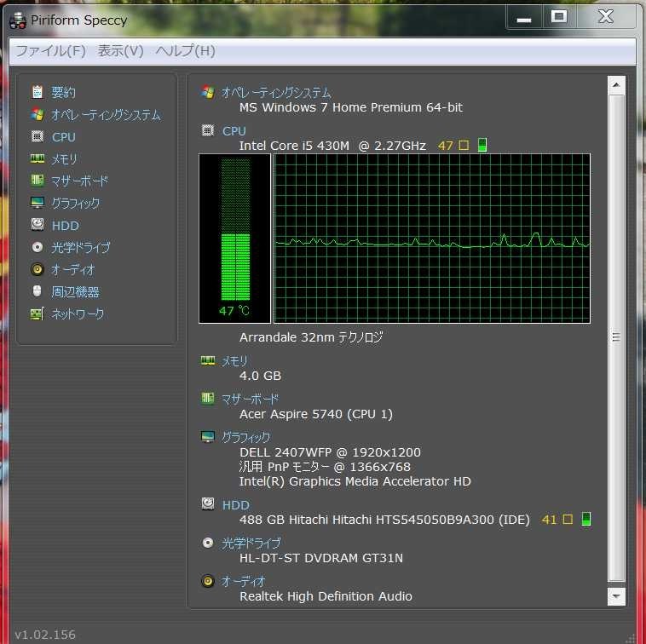Open オペレーティングシステム heading link in summary

(276, 93)
